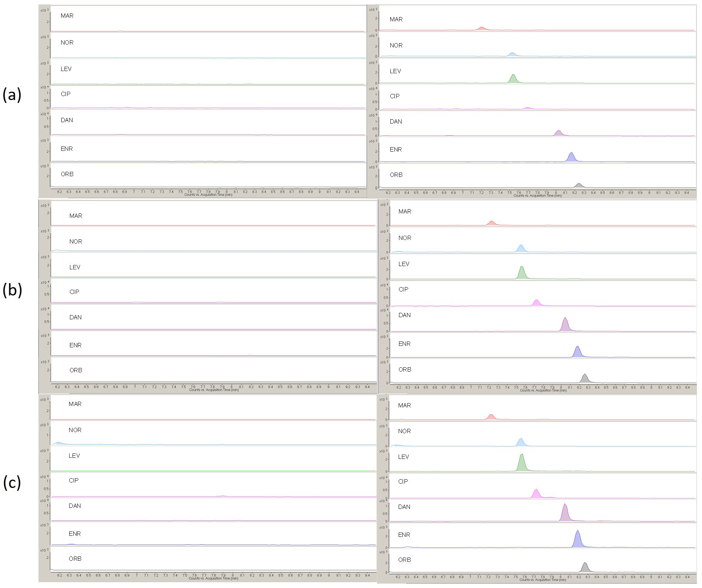Click the MAR label in panel (a) blank chromatogram
Viewport: 702px width, 588px height.
click(x=67, y=16)
